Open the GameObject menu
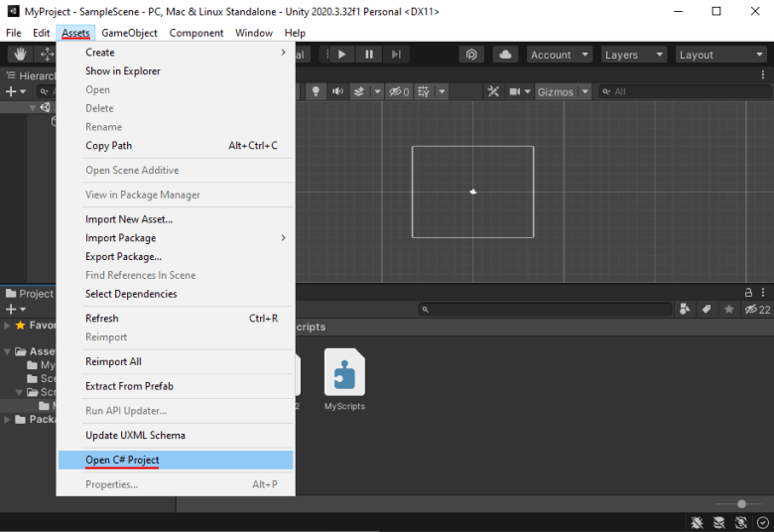Image resolution: width=774 pixels, height=532 pixels. [129, 33]
